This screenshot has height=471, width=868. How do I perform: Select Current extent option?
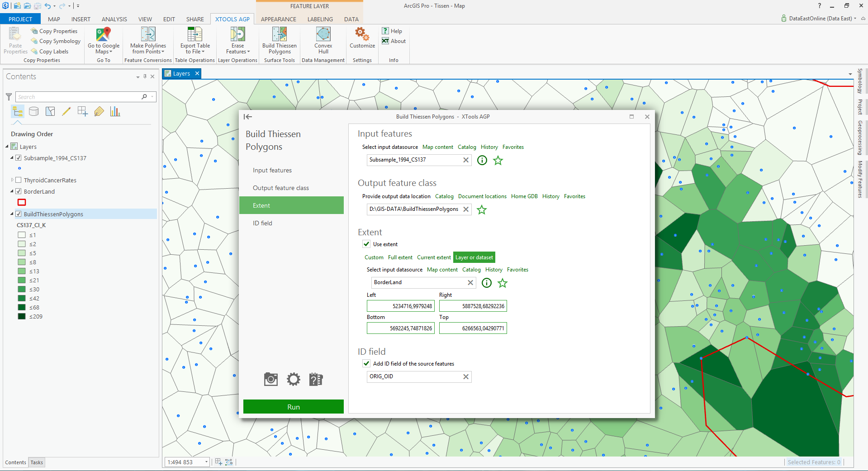point(434,257)
